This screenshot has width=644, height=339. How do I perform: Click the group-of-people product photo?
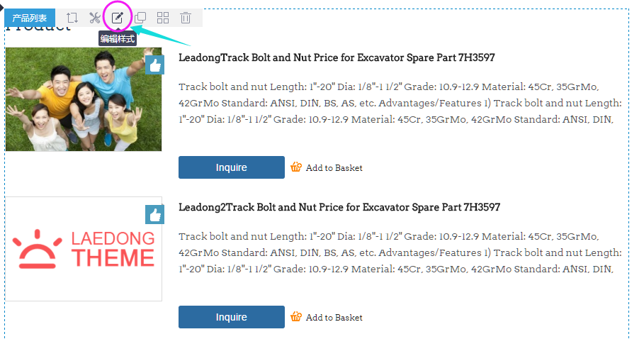pos(84,99)
